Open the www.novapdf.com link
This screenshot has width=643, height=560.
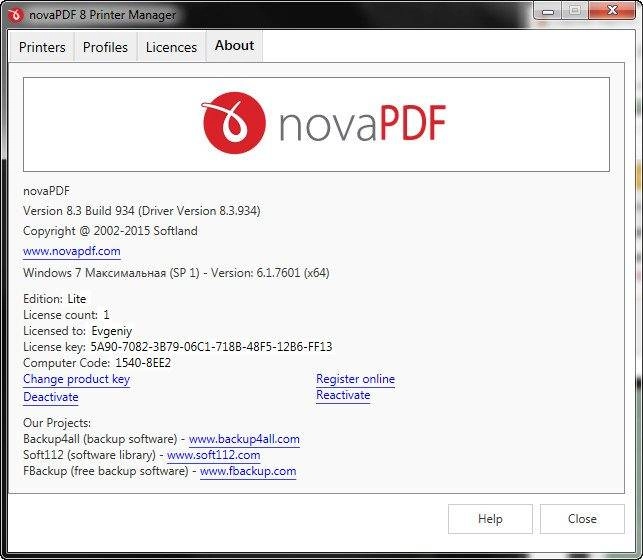(72, 251)
